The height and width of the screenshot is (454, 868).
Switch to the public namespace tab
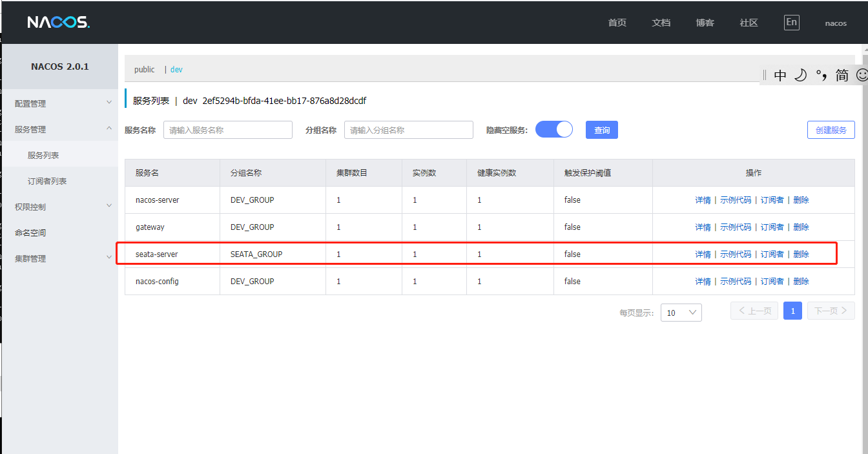[145, 69]
